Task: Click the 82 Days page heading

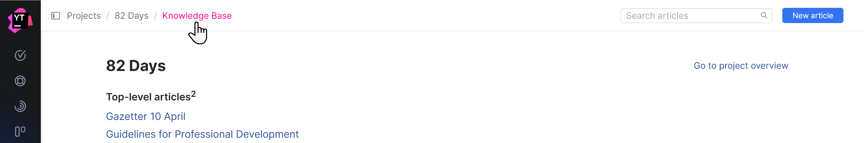Action: tap(136, 66)
